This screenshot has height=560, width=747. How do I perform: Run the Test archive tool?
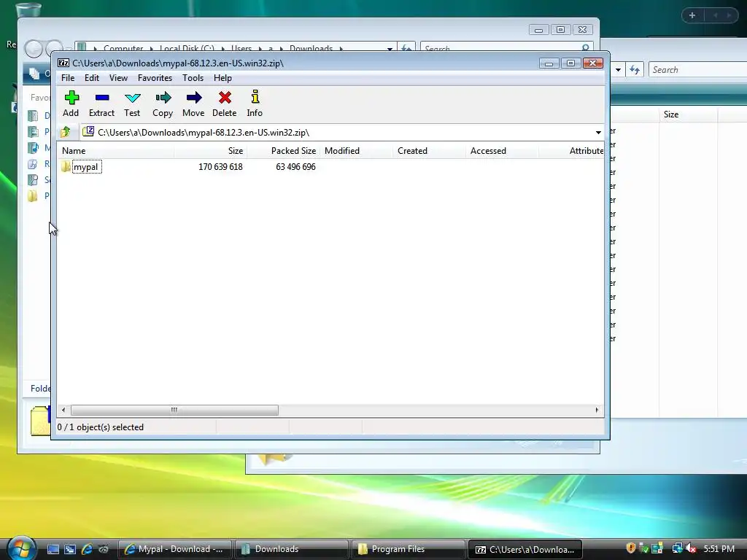click(133, 98)
